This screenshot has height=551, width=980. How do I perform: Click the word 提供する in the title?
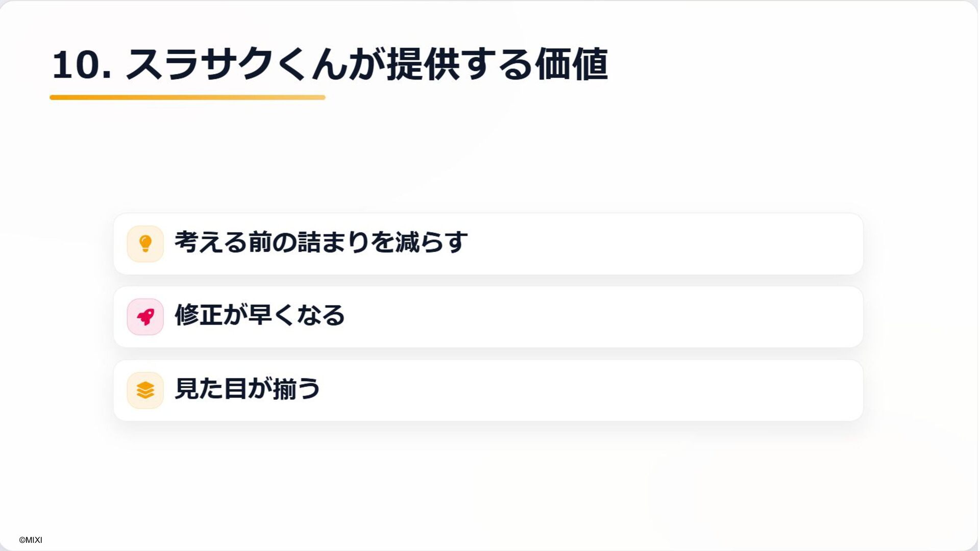click(x=459, y=65)
